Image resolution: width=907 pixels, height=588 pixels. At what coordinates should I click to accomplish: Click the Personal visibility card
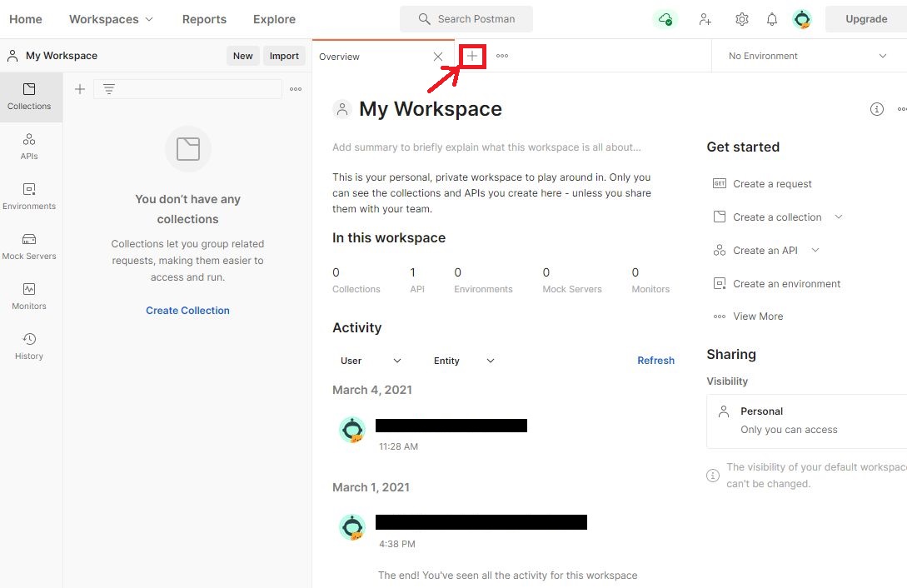[806, 421]
